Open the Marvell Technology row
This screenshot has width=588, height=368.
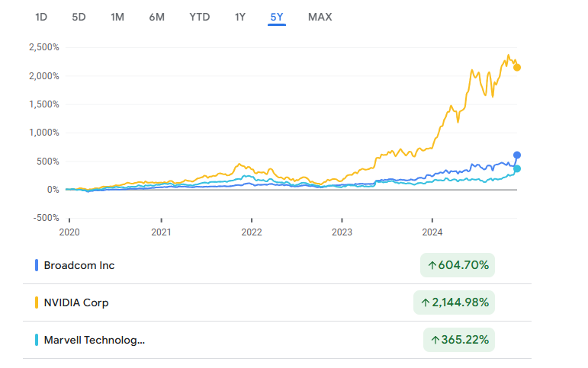277,340
